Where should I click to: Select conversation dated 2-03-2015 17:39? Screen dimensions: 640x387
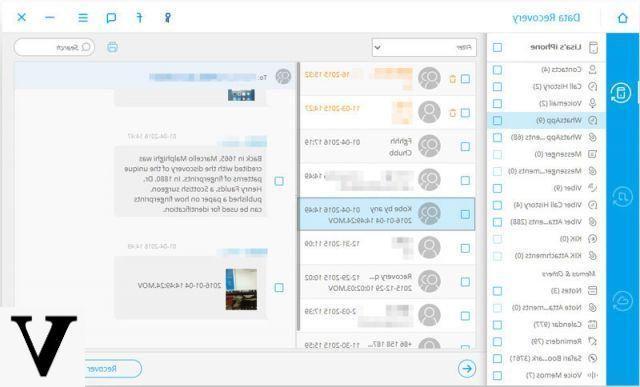(x=388, y=316)
